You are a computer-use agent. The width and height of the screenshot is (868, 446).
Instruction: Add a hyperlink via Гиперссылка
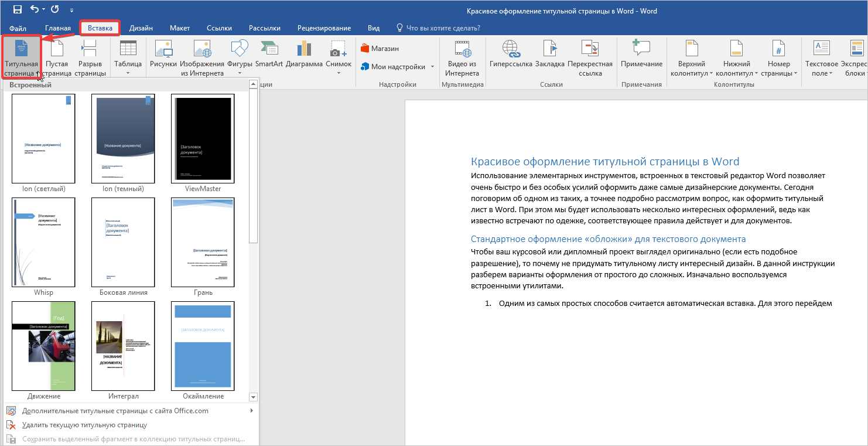pos(510,55)
